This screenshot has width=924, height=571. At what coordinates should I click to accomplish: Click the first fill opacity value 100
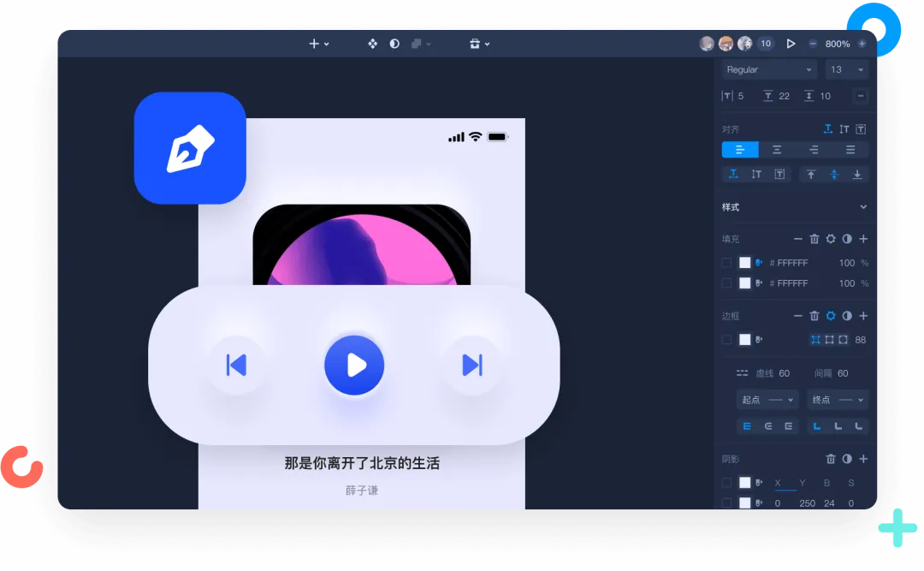click(847, 263)
